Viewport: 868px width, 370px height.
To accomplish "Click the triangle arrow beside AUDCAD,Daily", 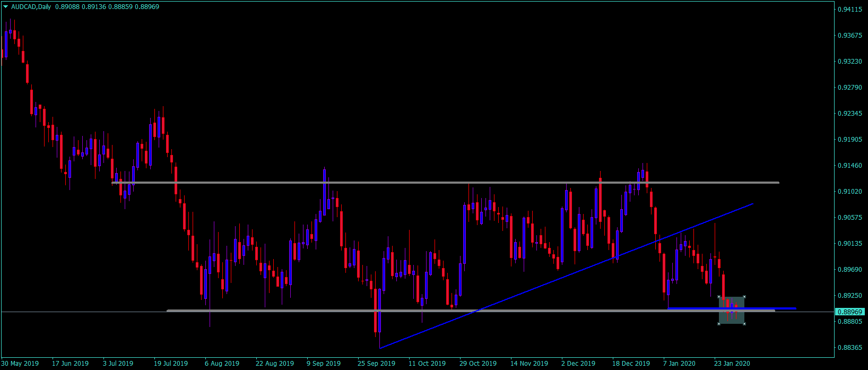I will [6, 7].
